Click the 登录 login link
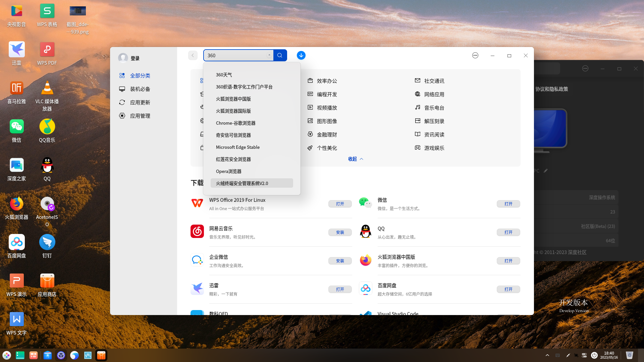The width and height of the screenshot is (644, 362). (x=136, y=58)
